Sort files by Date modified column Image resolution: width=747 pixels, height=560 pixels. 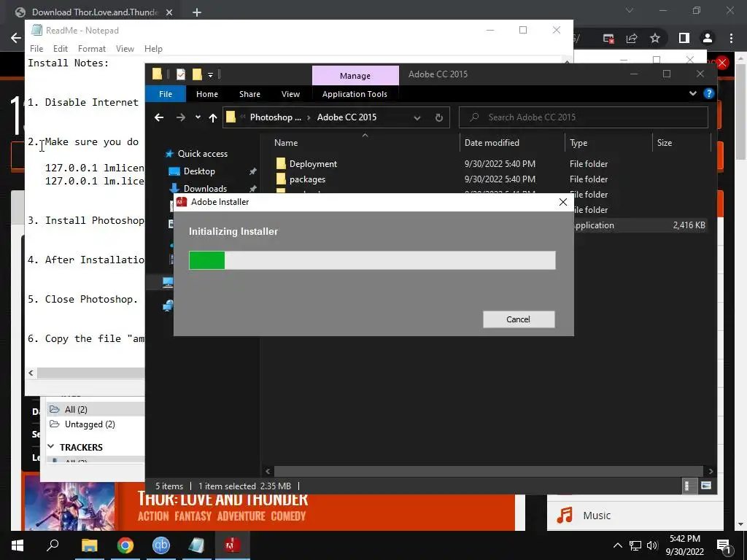pos(492,142)
